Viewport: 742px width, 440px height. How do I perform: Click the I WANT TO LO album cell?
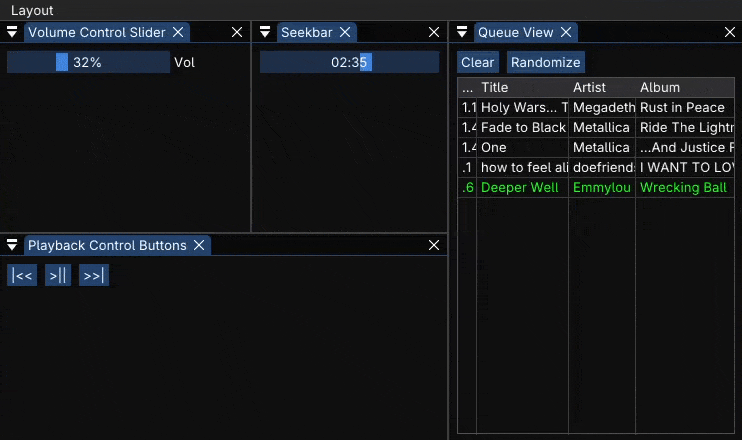coord(685,167)
